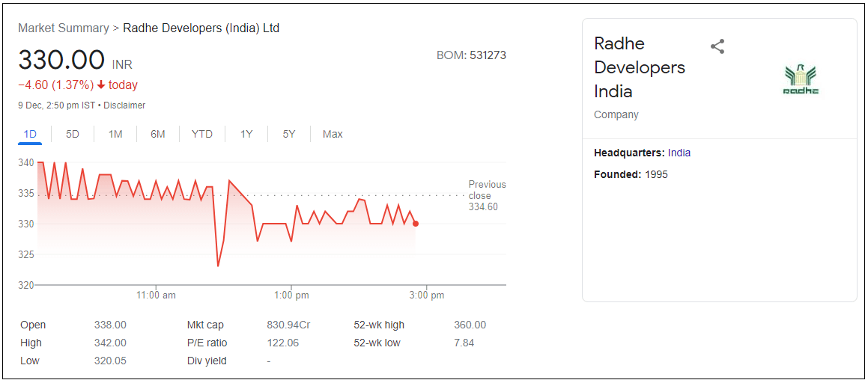Click the Previous close 334.60 label
This screenshot has height=383, width=868.
(487, 196)
